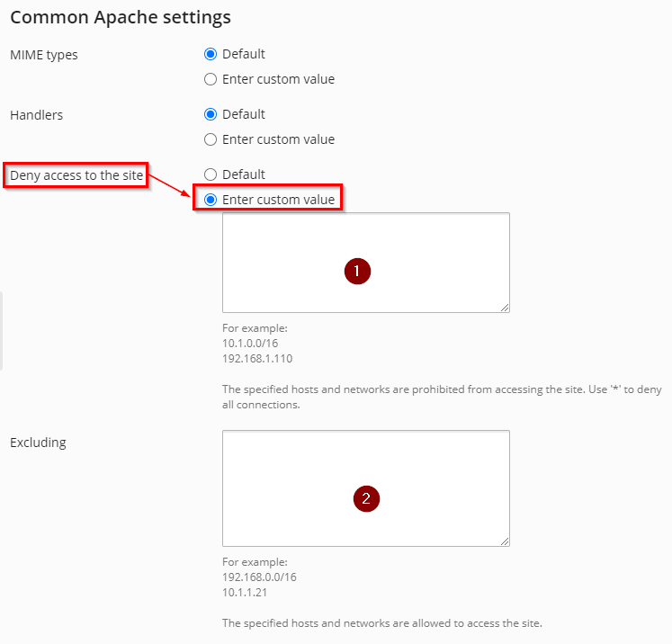The image size is (672, 644).
Task: Pick Enter custom value for Deny access
Action: (x=211, y=200)
